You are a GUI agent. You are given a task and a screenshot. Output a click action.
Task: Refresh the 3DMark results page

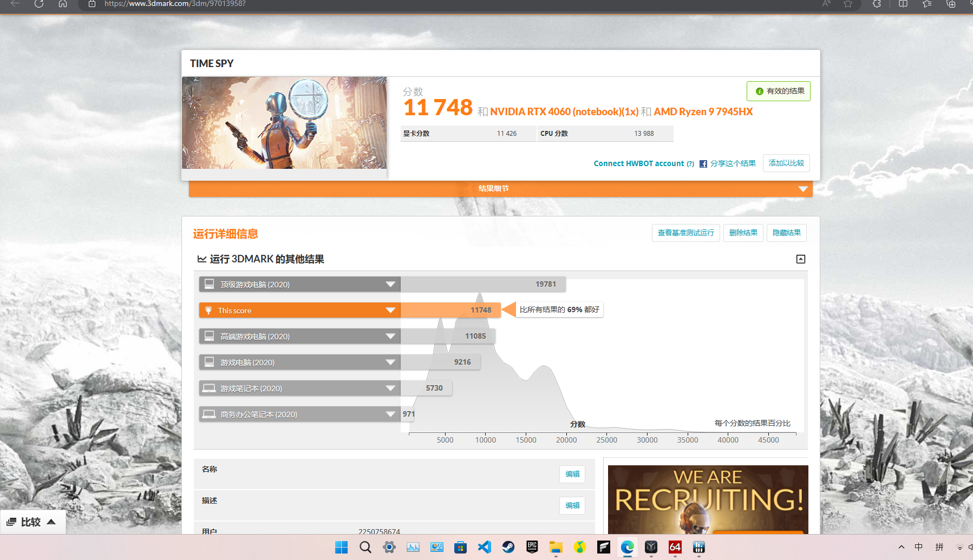coord(39,4)
